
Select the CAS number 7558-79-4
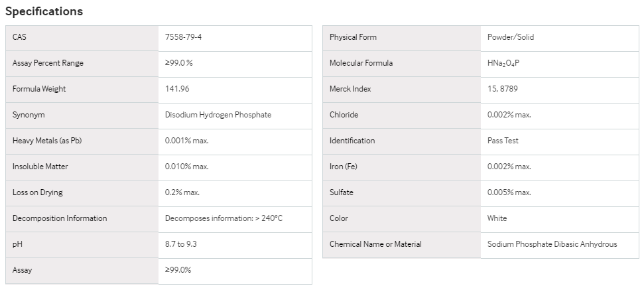pos(183,37)
